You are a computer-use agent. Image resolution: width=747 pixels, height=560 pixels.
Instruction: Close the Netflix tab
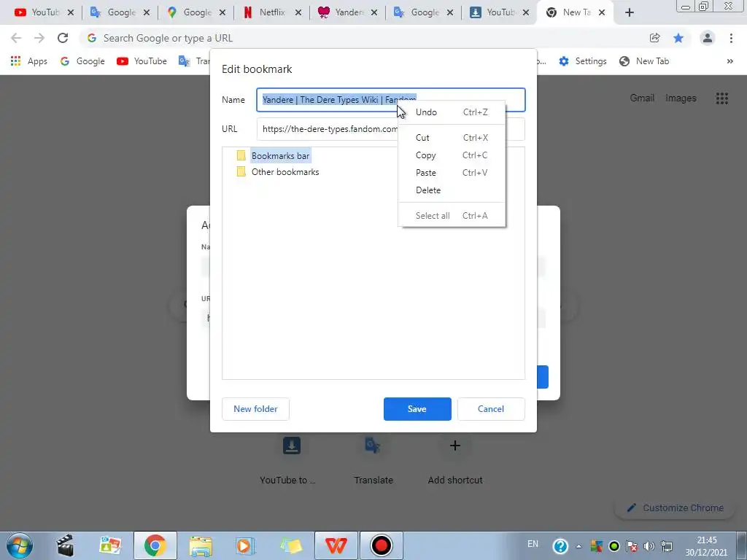tap(298, 12)
